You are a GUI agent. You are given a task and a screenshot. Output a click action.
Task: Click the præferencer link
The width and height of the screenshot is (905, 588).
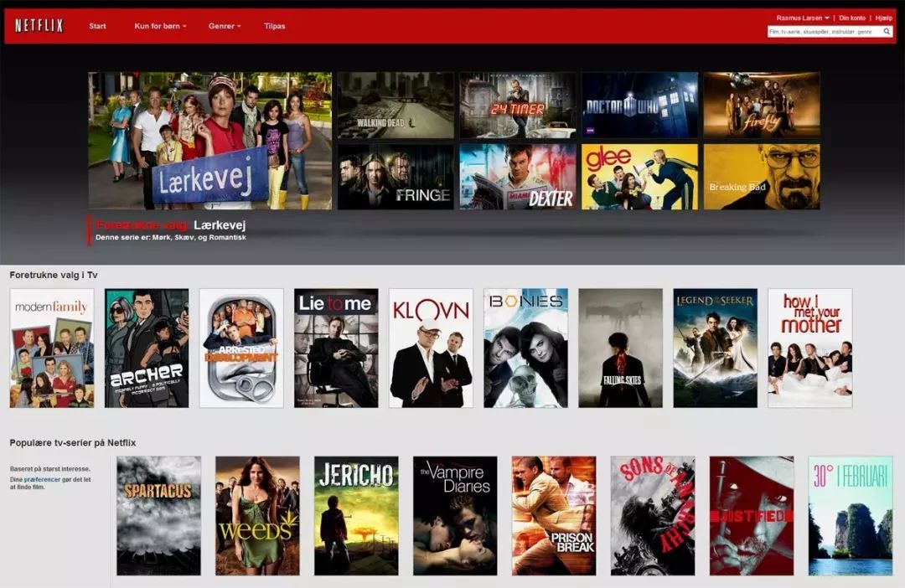42,479
